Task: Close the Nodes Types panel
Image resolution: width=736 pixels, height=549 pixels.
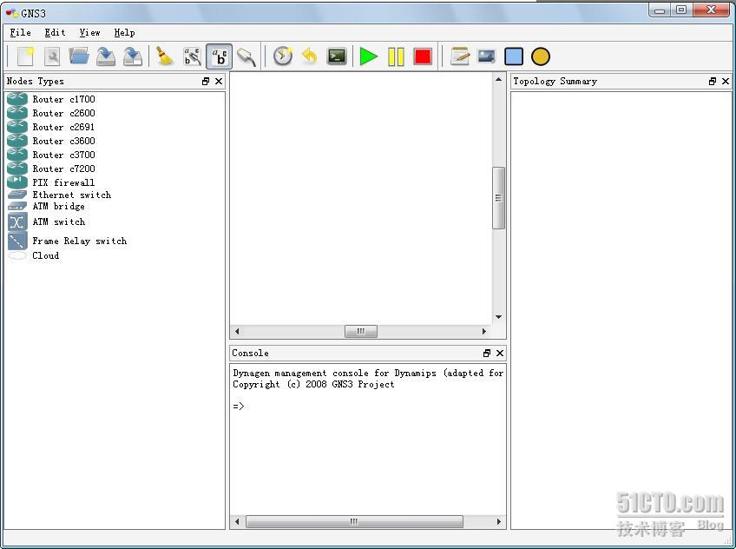Action: 219,81
